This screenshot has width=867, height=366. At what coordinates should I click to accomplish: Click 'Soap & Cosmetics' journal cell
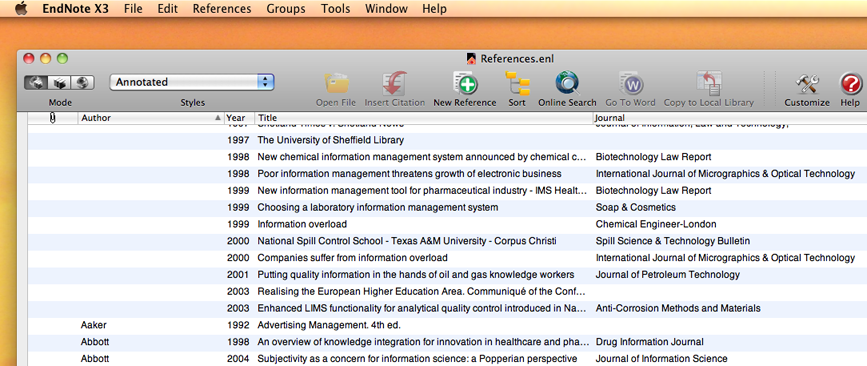[x=635, y=207]
